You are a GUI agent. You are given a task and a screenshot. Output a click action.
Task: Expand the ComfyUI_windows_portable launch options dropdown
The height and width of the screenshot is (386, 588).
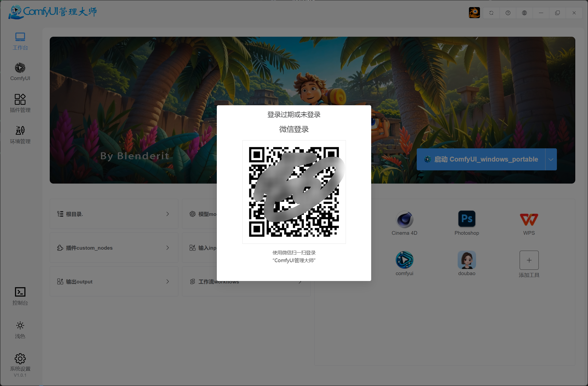click(x=551, y=159)
